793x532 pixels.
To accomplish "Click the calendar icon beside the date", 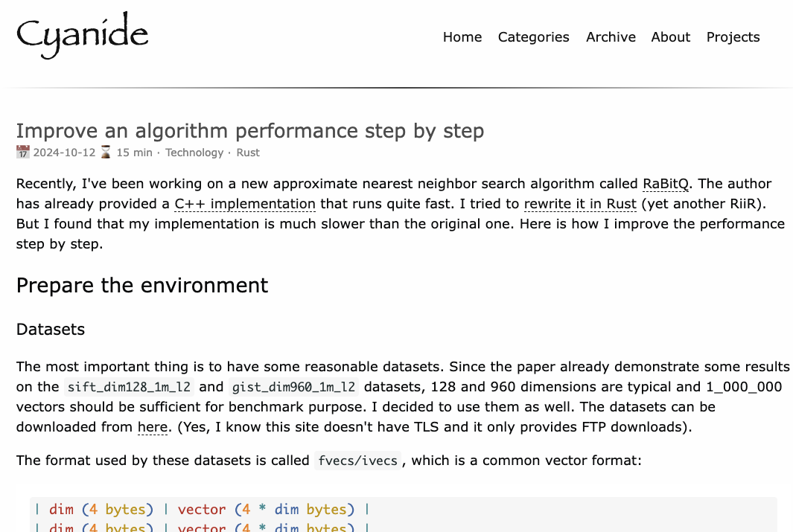I will tap(23, 153).
